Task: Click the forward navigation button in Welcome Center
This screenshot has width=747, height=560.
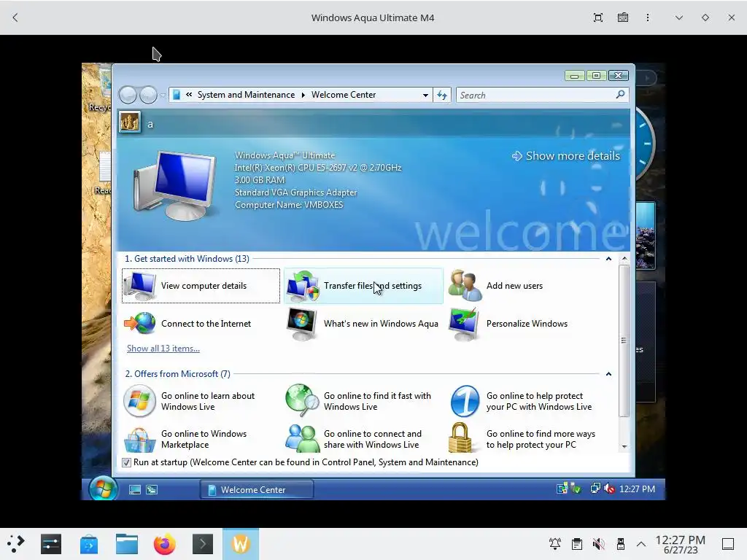Action: [x=148, y=95]
